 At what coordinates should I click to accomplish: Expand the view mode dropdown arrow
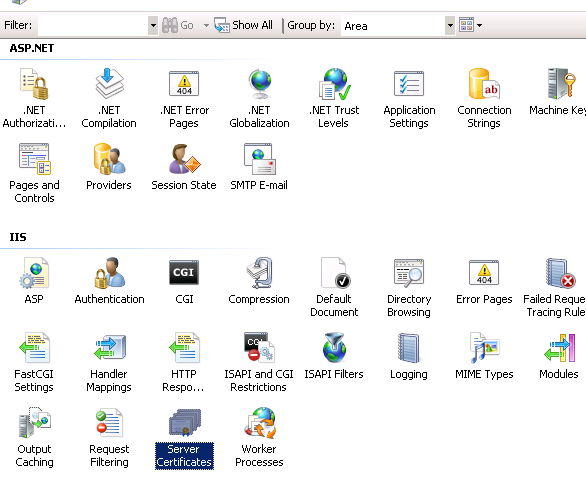[479, 25]
